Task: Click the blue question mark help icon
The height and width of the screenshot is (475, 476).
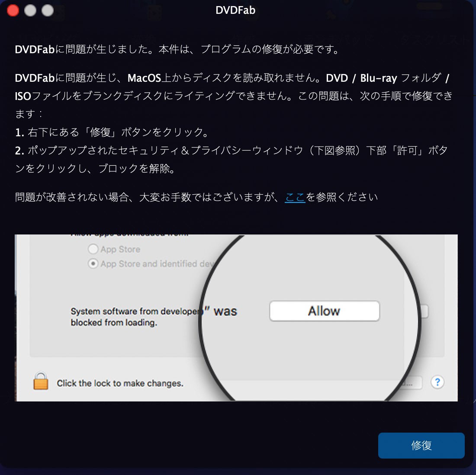Action: pyautogui.click(x=437, y=382)
